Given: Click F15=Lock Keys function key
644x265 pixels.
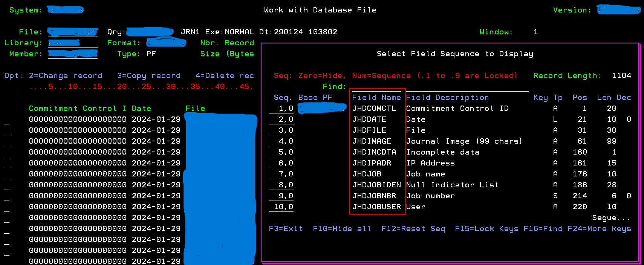Looking at the screenshot, I should [x=487, y=229].
